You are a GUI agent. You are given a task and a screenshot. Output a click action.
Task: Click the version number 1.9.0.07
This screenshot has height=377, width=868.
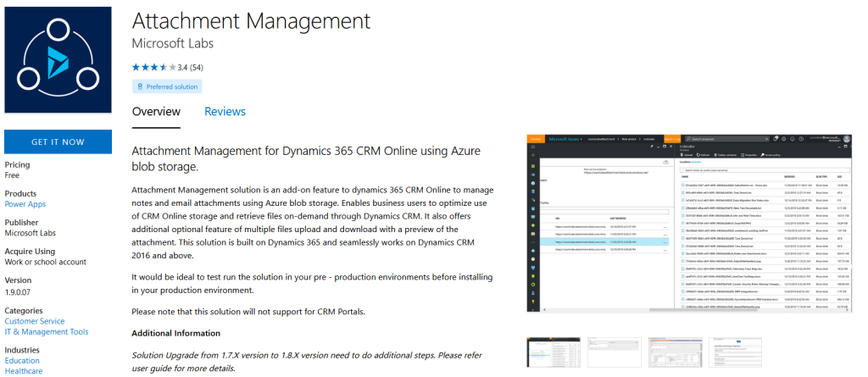19,291
